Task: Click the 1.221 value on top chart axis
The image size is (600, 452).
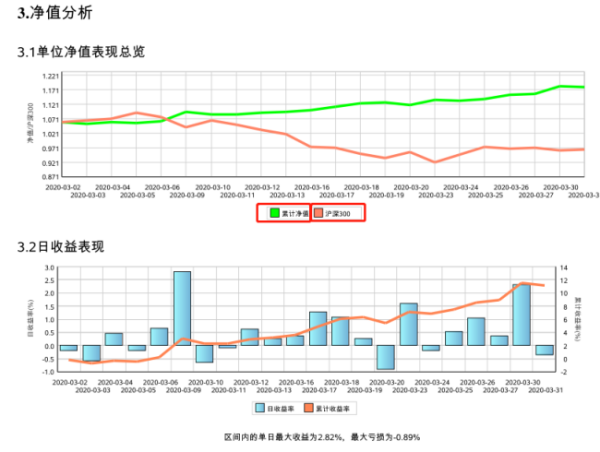Action: [x=51, y=76]
